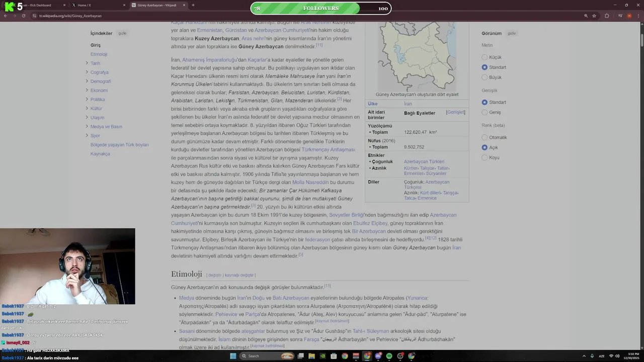Expand the Kültür section in contents
Viewport: 644px width, 362px height.
coord(87,109)
